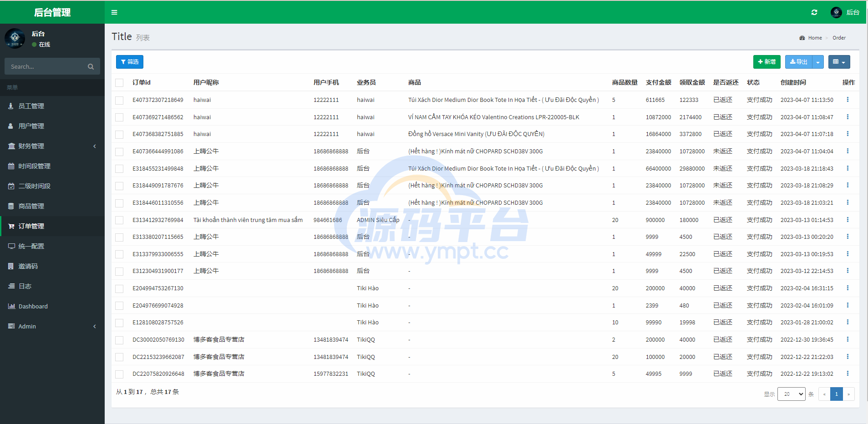This screenshot has height=424, width=868.
Task: Click the 订单id column header
Action: coord(141,82)
